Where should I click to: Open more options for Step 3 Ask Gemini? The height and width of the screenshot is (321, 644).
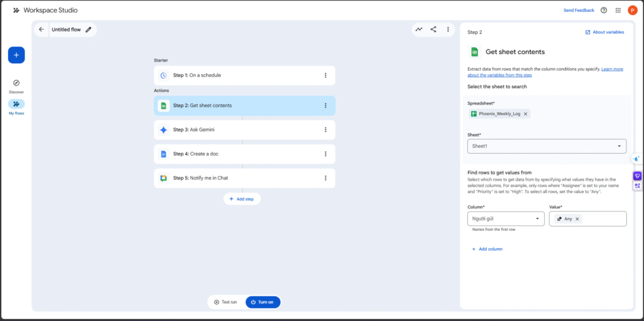(325, 130)
